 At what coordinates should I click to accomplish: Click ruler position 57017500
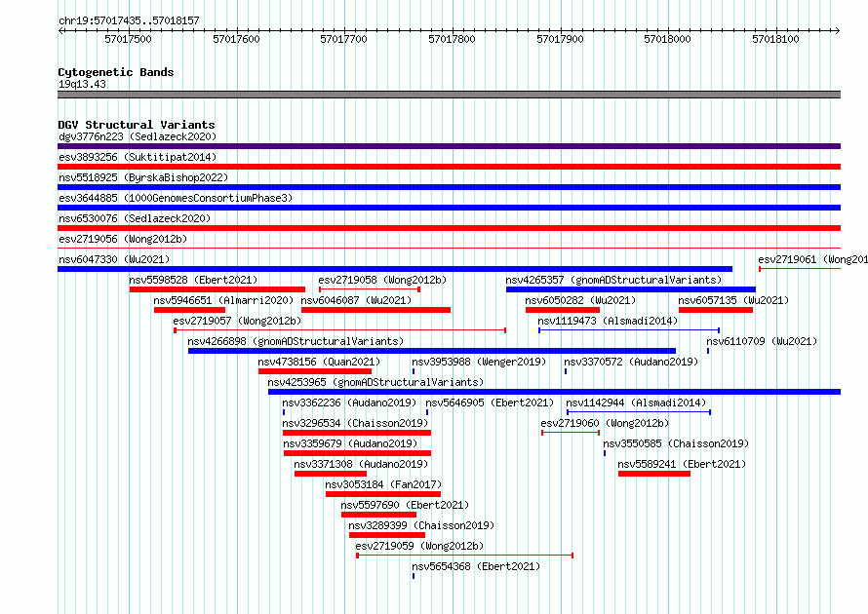[129, 39]
